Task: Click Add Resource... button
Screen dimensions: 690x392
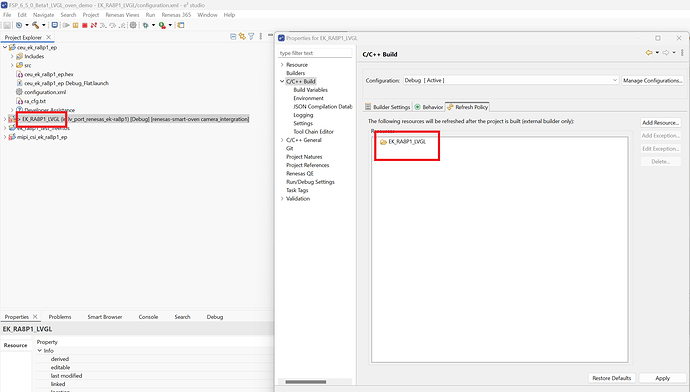Action: (x=661, y=123)
